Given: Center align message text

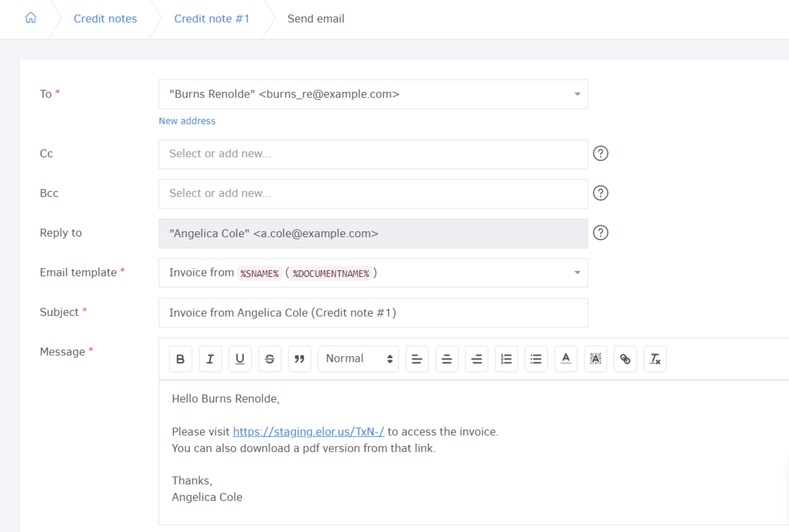Looking at the screenshot, I should (x=447, y=359).
